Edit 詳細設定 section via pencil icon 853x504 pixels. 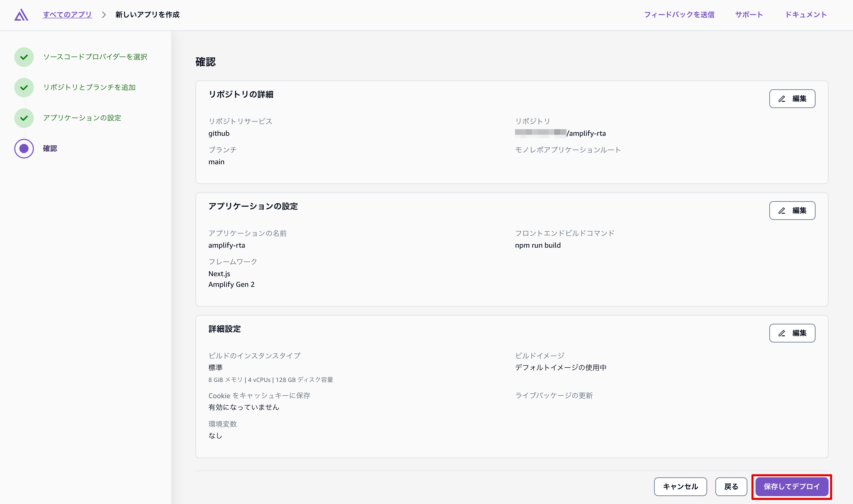coord(782,333)
